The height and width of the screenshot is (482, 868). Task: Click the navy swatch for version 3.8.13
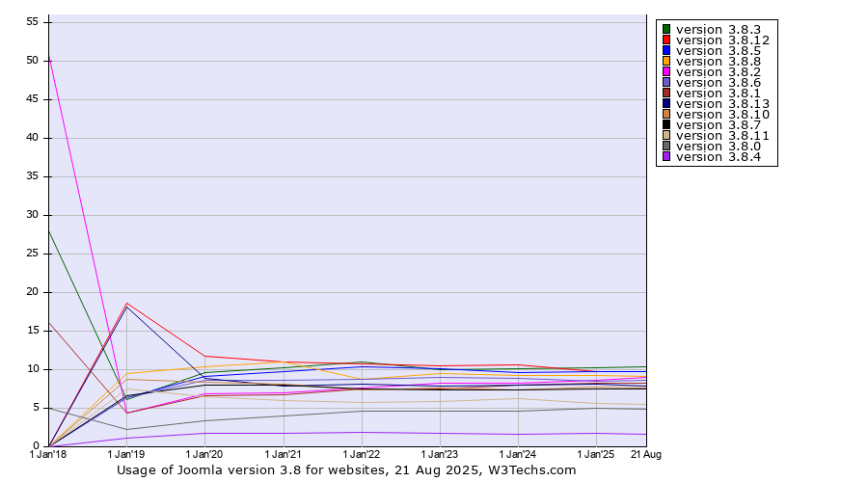pyautogui.click(x=666, y=103)
